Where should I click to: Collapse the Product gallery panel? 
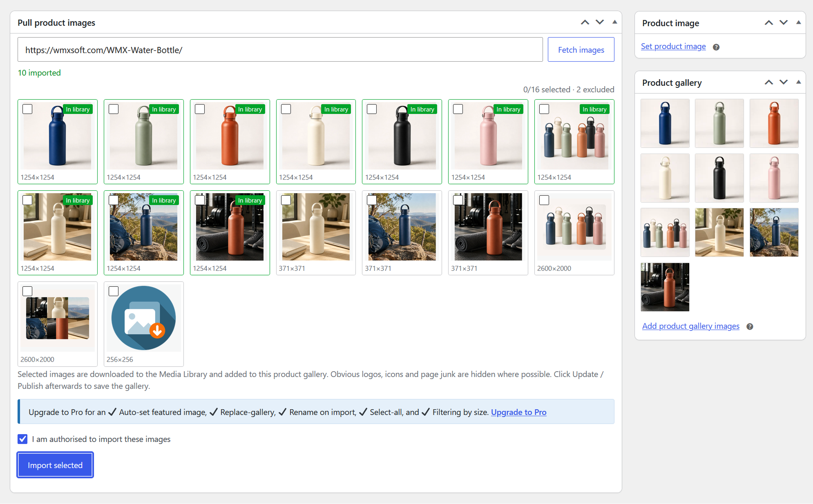(x=798, y=83)
